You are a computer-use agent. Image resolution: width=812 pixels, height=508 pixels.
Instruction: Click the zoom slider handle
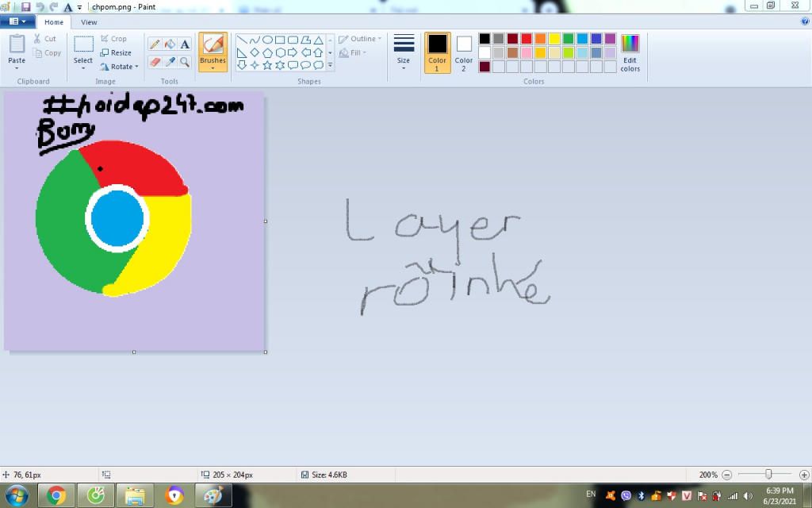point(768,475)
